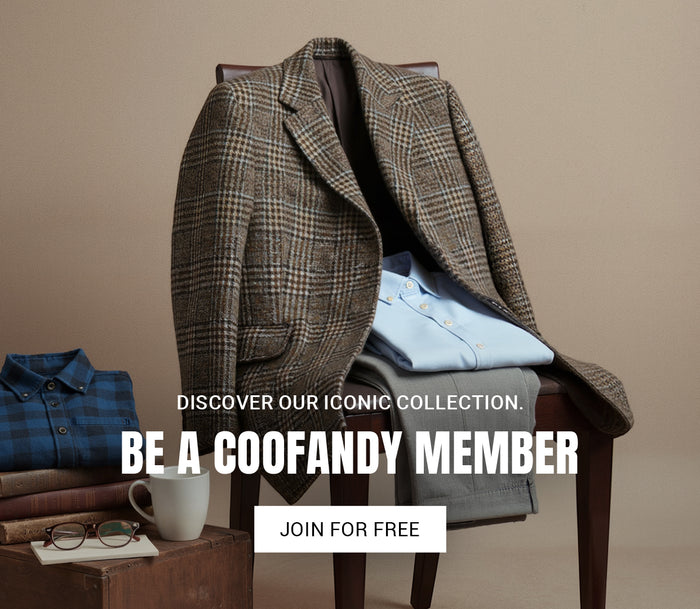Click the wooden trunk below the mug

pos(127,574)
